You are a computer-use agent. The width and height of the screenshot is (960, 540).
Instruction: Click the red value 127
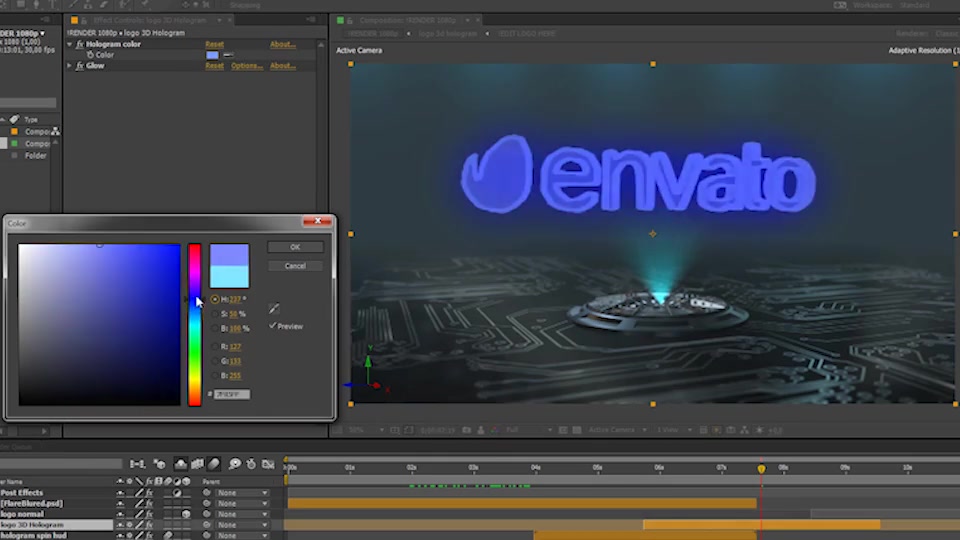(x=235, y=347)
